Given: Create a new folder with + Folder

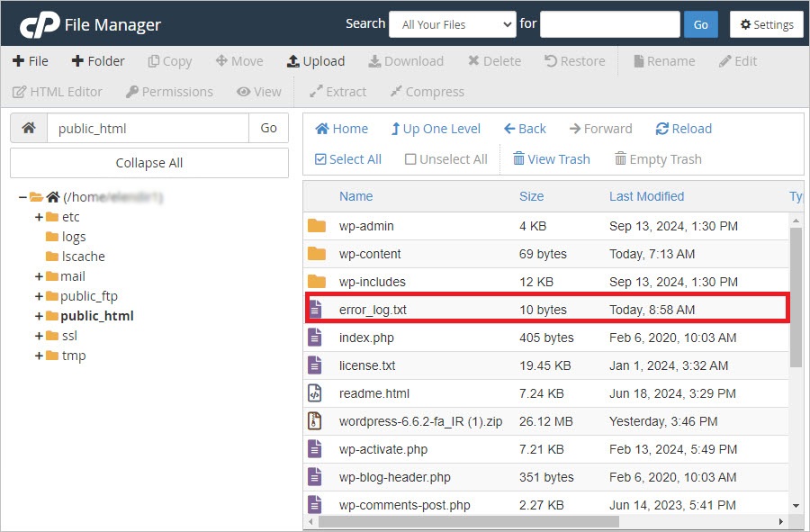Looking at the screenshot, I should click(98, 61).
